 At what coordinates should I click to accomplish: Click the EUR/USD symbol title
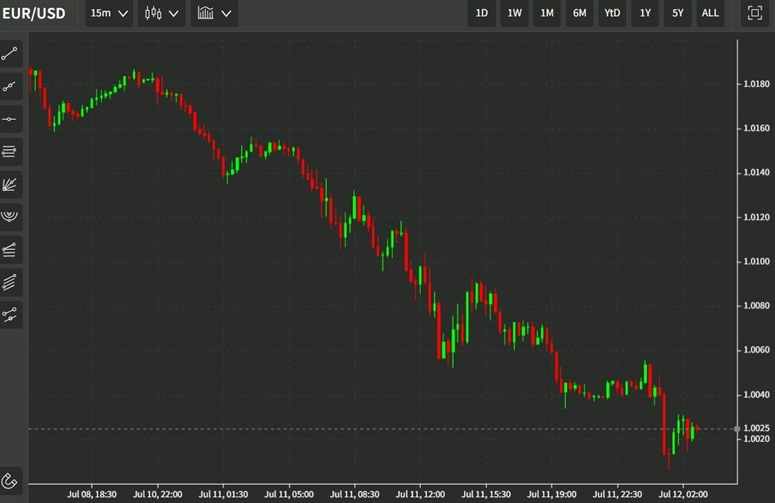tap(34, 13)
